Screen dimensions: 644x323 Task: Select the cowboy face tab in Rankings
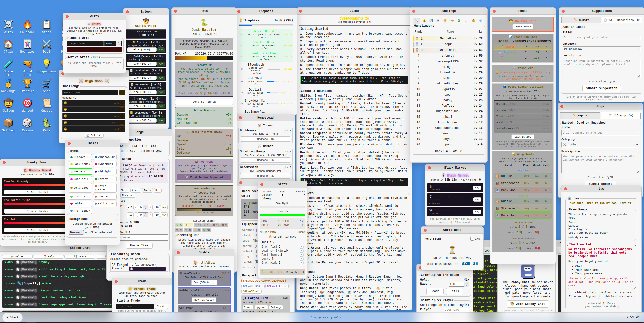pos(473,21)
